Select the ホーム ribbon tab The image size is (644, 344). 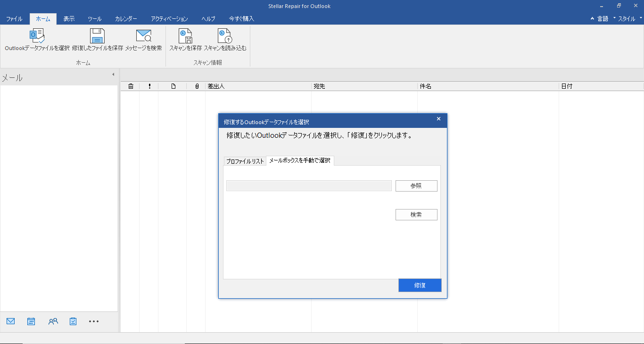[x=43, y=19]
